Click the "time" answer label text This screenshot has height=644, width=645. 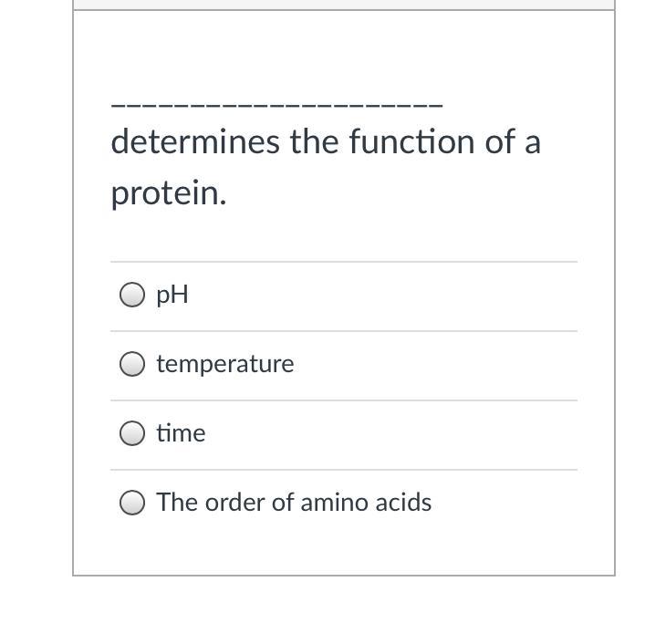point(181,433)
